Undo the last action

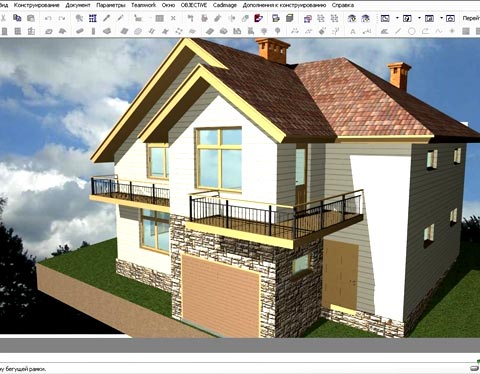tap(48, 18)
